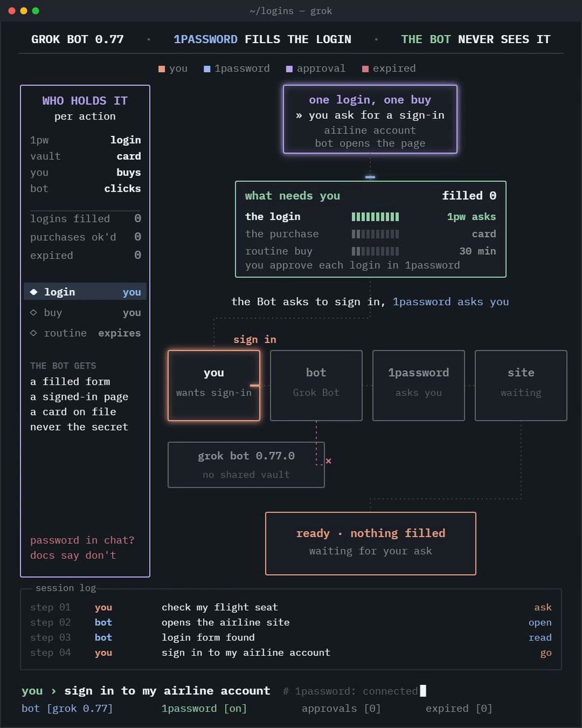Click the progress bar for "the purchase"

[x=375, y=234]
